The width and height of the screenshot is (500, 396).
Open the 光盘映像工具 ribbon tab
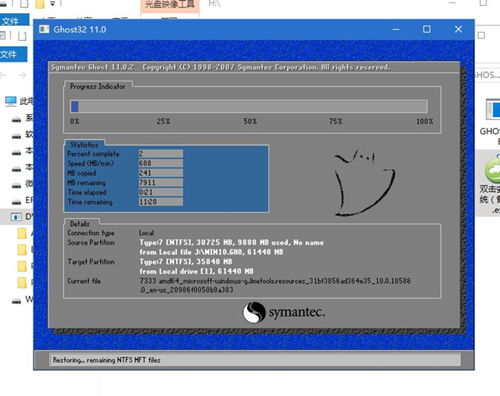tap(169, 5)
